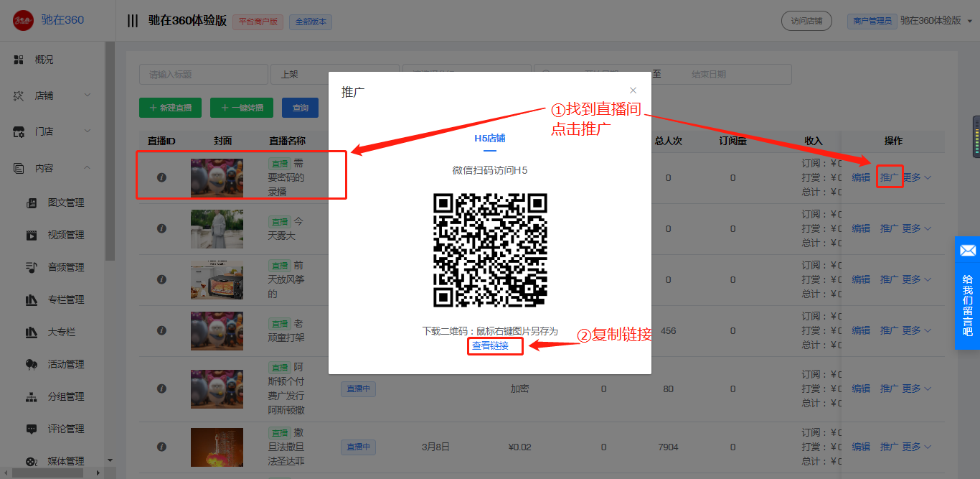
Task: Click 直播中 status of 撒旦法撒旦 row
Action: coord(358,447)
